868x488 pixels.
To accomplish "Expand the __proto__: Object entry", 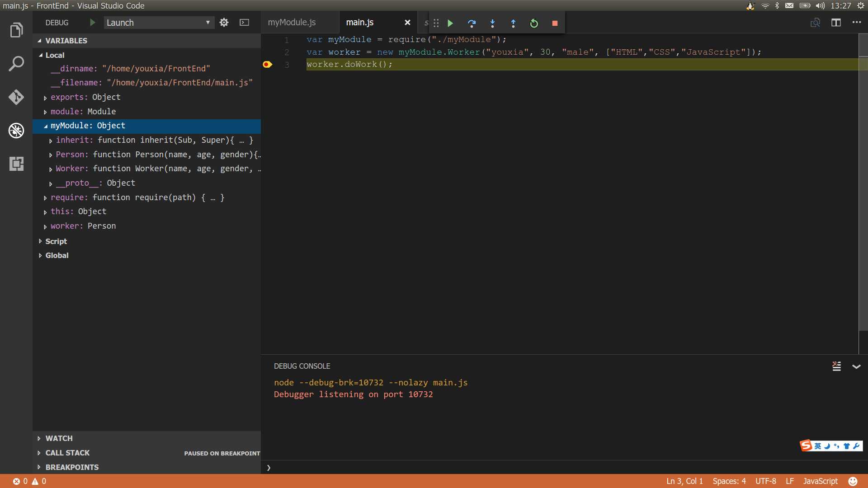I will point(50,183).
